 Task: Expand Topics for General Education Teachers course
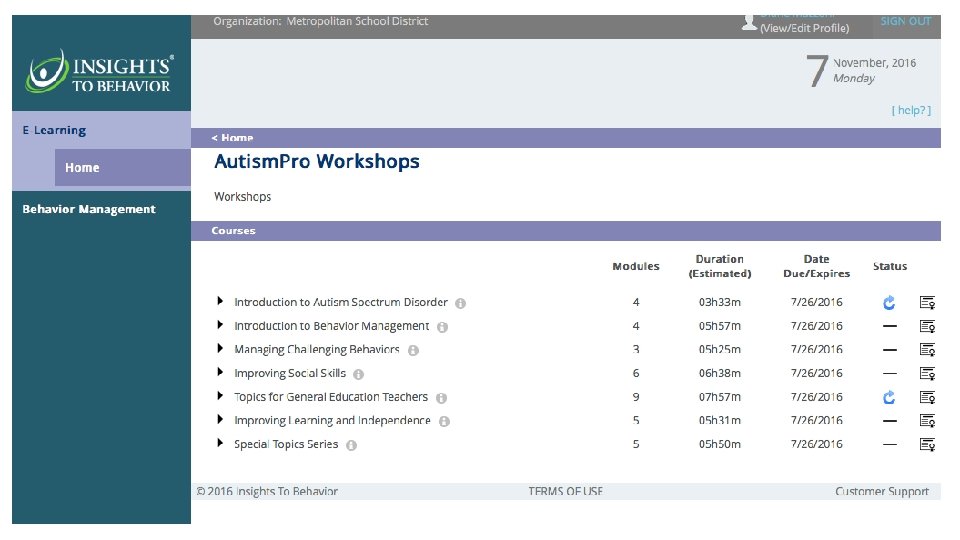point(220,396)
